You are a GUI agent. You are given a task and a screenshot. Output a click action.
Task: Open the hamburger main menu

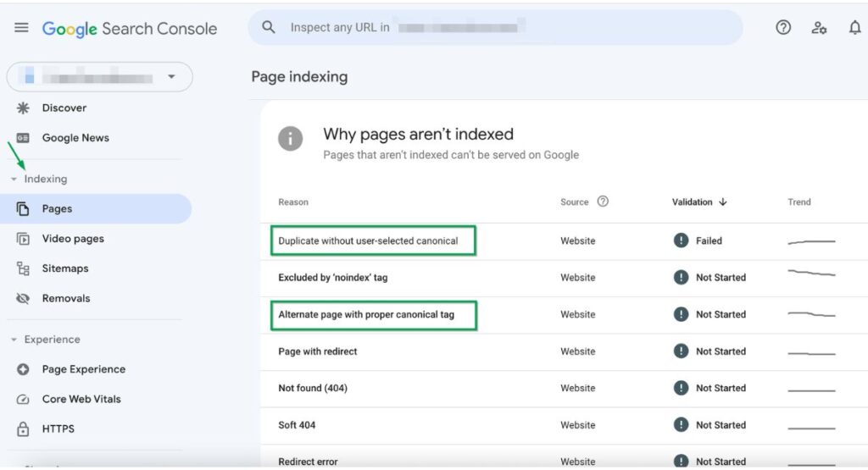[21, 27]
